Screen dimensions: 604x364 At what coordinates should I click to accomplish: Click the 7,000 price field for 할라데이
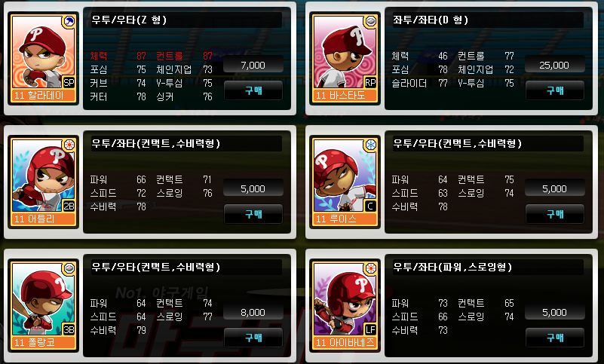click(x=253, y=65)
